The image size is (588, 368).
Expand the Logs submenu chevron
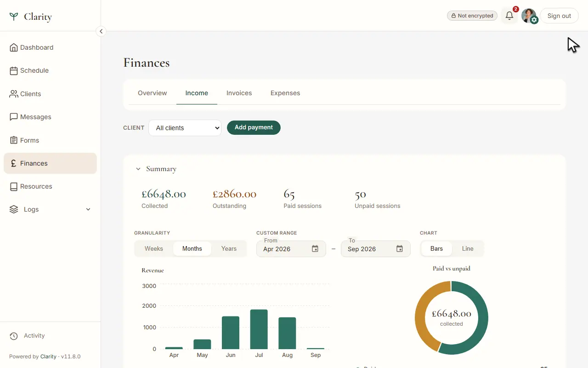(88, 209)
